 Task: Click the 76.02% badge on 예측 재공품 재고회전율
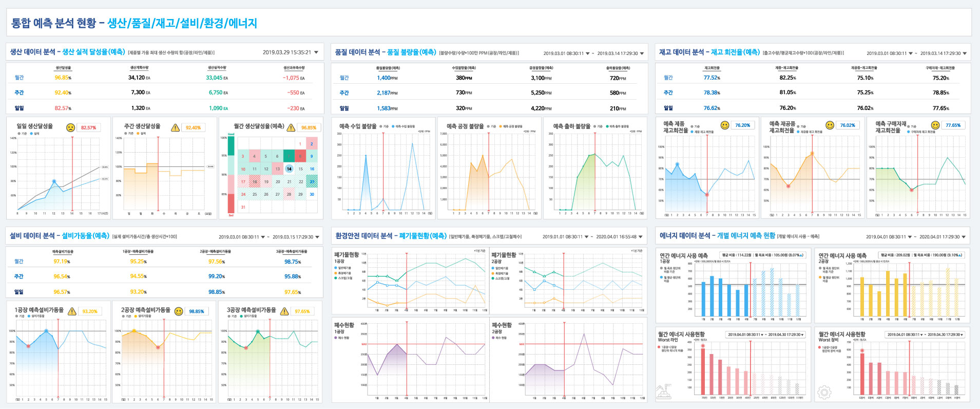click(x=848, y=125)
